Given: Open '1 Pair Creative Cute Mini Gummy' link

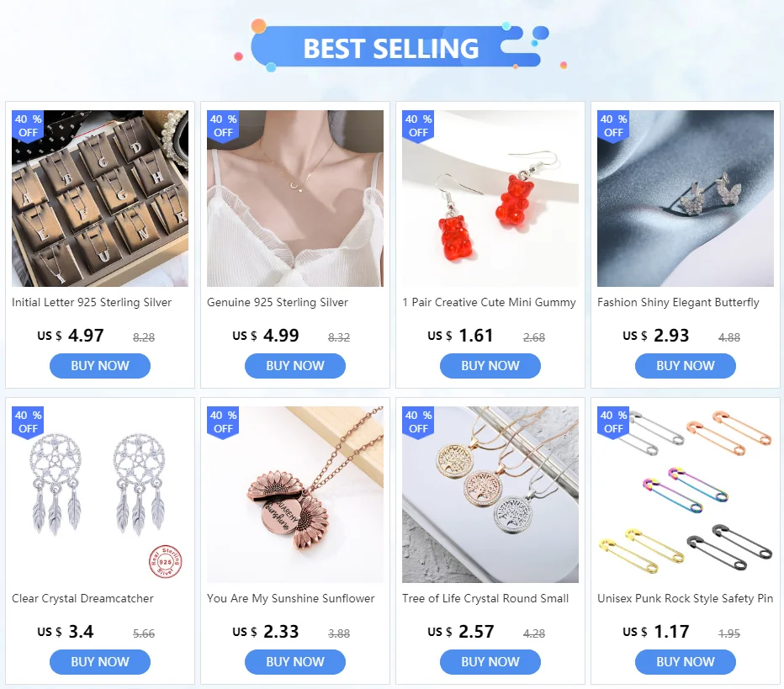Looking at the screenshot, I should coord(489,303).
